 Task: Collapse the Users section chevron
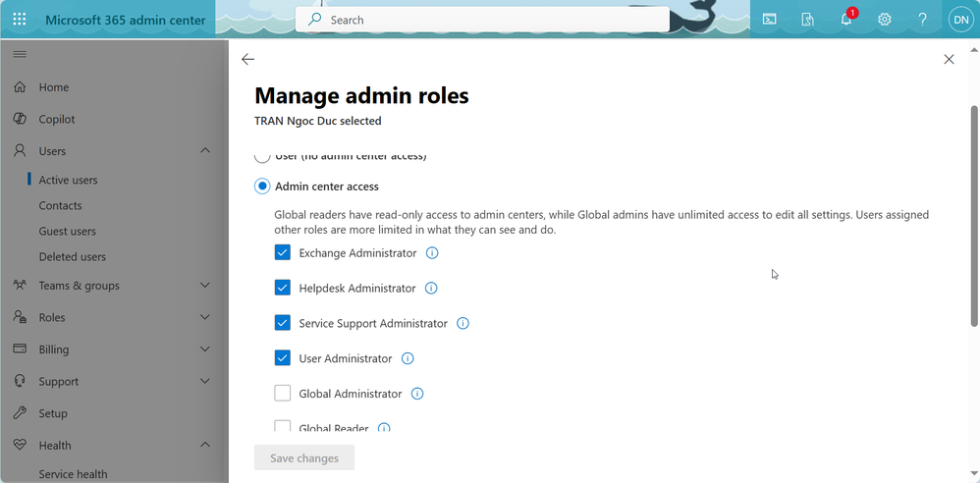tap(205, 150)
